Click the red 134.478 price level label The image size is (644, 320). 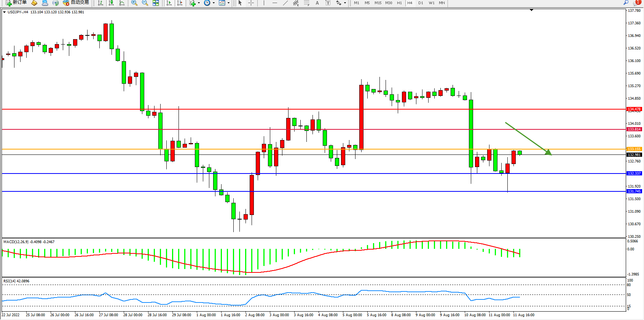[634, 109]
